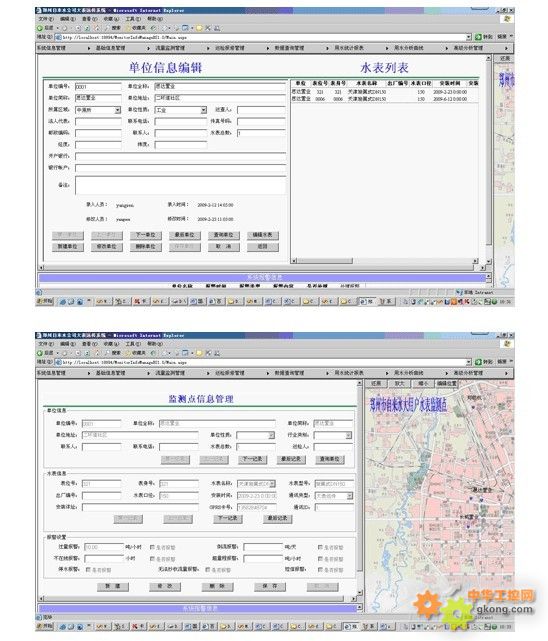Click 搜索 toolbar icon in 单位信息编辑 window
This screenshot has height=641, width=548.
113,28
